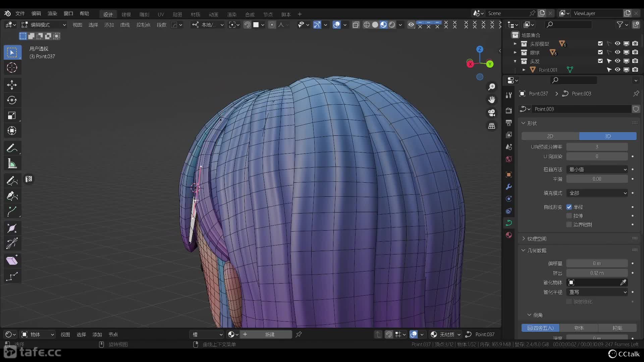Choose 轮廓 bevel mode
This screenshot has height=362, width=644.
(x=618, y=328)
